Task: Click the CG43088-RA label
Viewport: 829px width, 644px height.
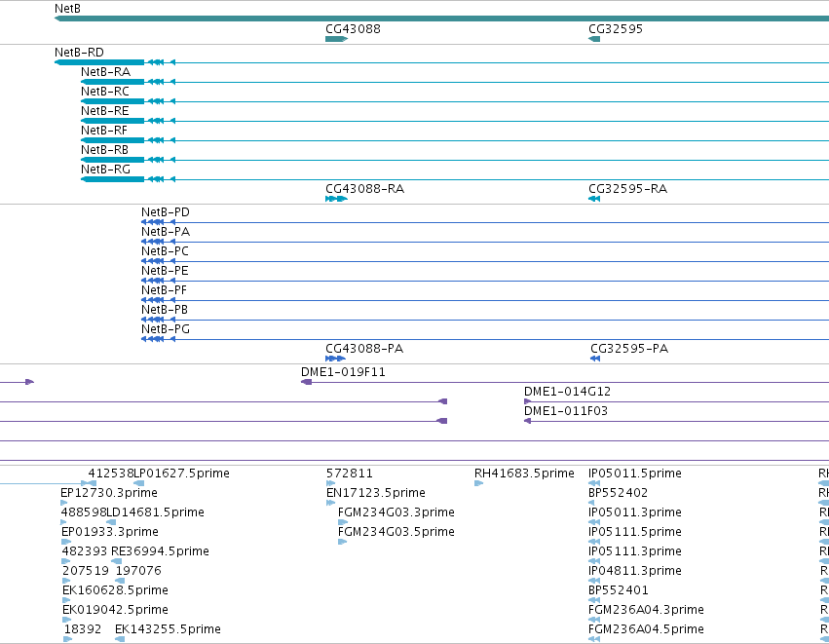Action: (x=364, y=189)
